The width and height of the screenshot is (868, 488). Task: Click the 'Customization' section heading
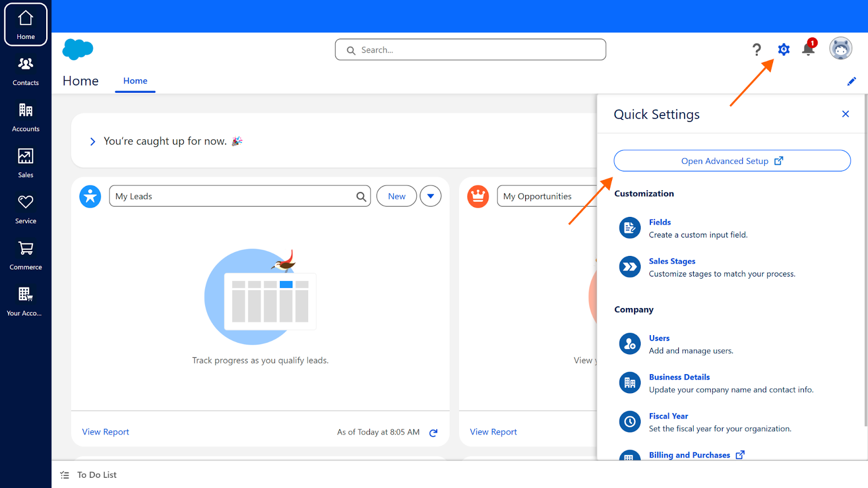(644, 194)
